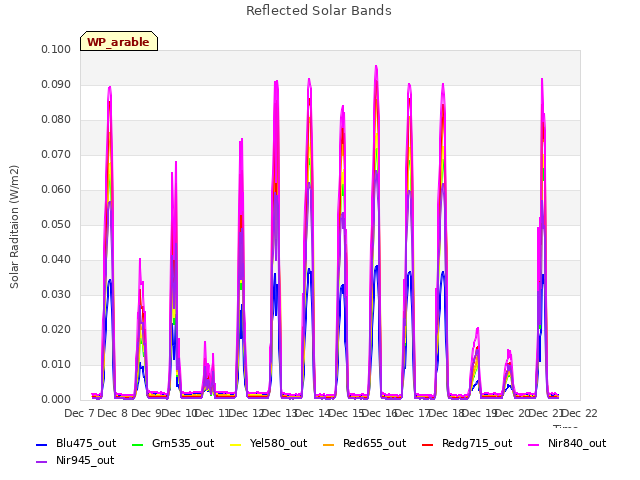Click the Nir945_out legend label

[x=85, y=460]
